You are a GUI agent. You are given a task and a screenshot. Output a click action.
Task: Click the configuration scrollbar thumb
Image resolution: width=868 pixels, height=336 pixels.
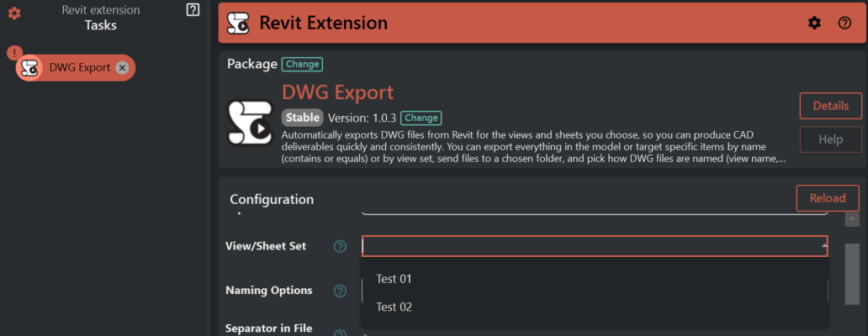tap(852, 274)
